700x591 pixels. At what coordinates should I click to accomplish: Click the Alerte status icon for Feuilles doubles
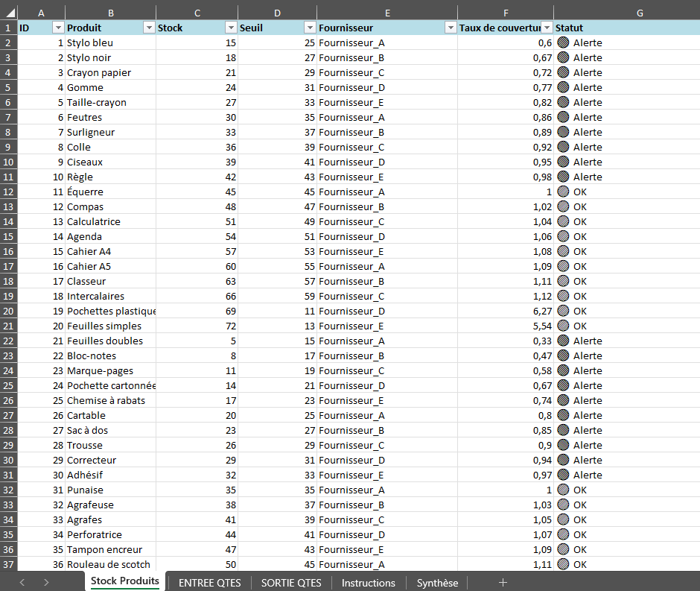click(x=564, y=341)
